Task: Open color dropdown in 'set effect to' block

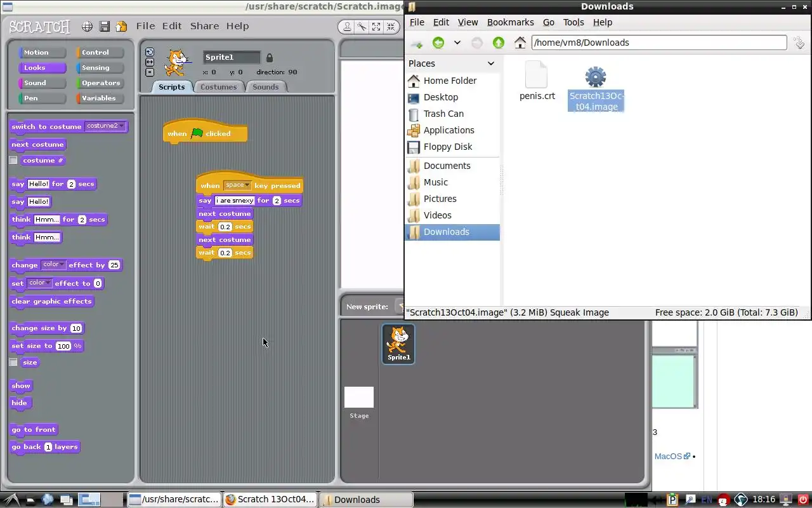Action: coord(39,283)
